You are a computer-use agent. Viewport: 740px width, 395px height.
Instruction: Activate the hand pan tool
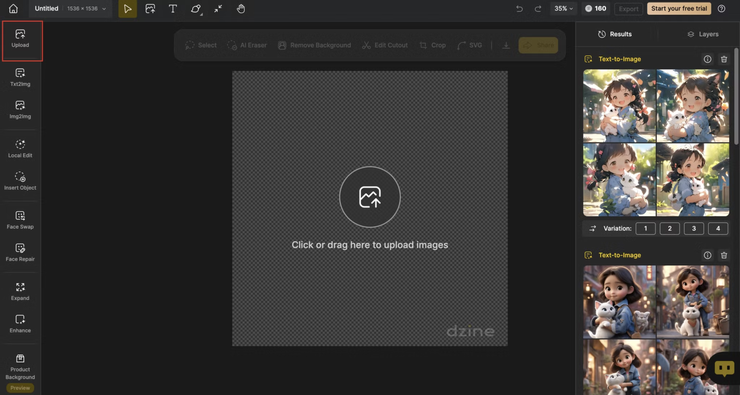tap(241, 8)
